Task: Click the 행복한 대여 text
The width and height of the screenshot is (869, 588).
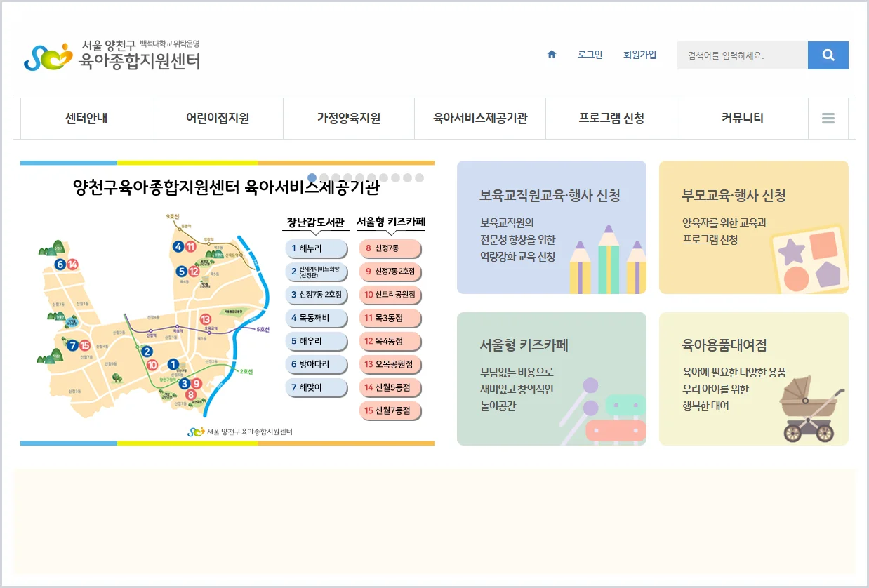Action: pos(705,406)
